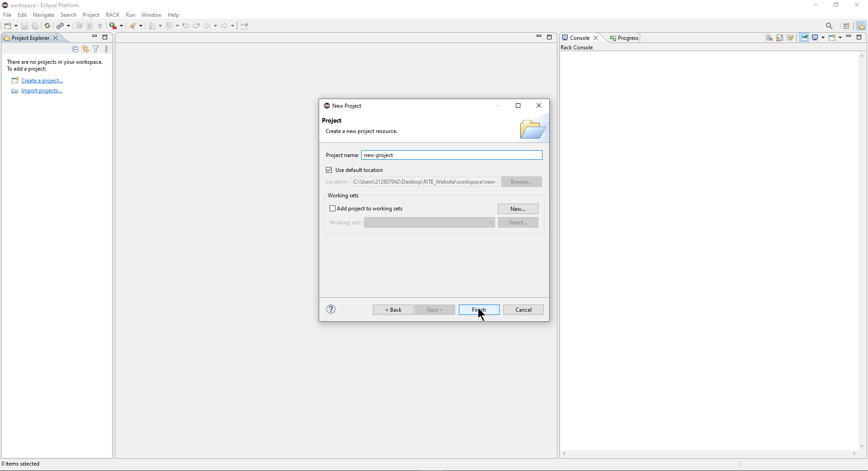The height and width of the screenshot is (471, 868).
Task: Toggle Word Wrap toolbar icon
Action: pyautogui.click(x=79, y=26)
